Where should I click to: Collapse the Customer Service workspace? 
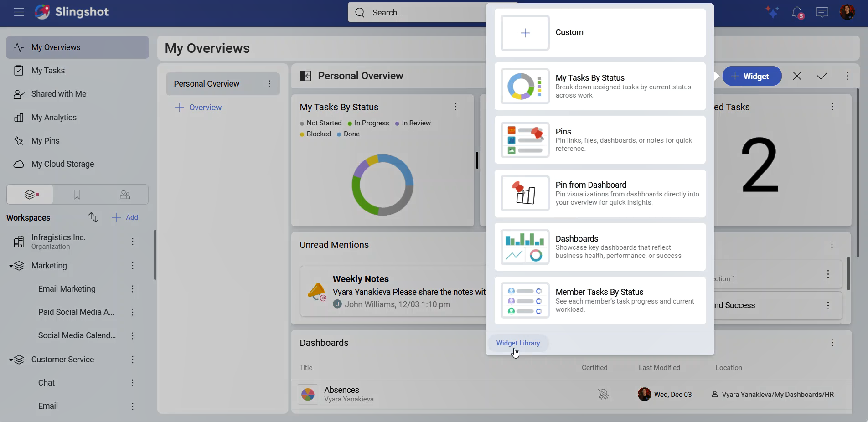11,360
